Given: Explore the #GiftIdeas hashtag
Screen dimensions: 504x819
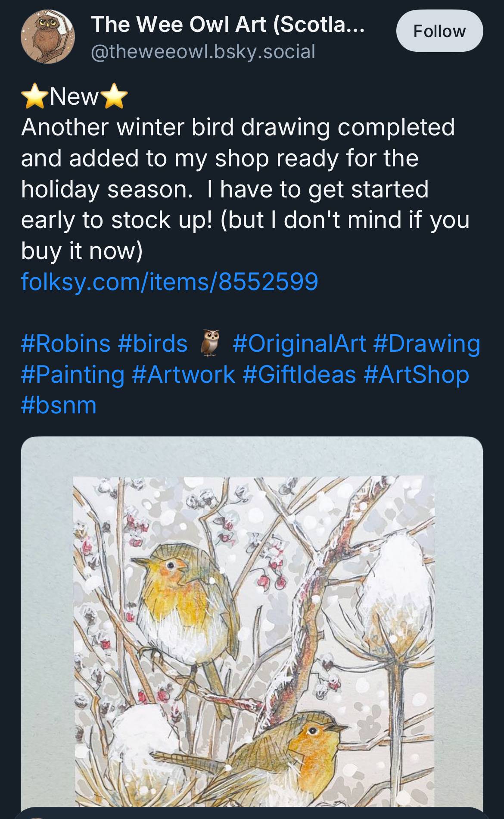Looking at the screenshot, I should (299, 374).
